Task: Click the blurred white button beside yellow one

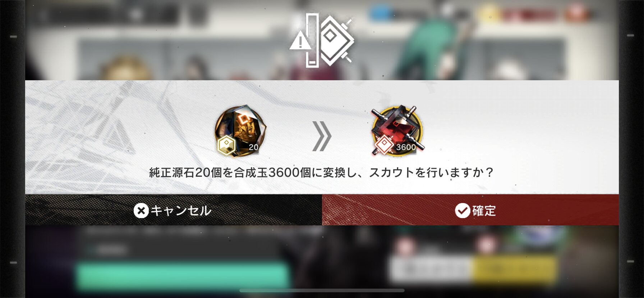Action: [431, 269]
